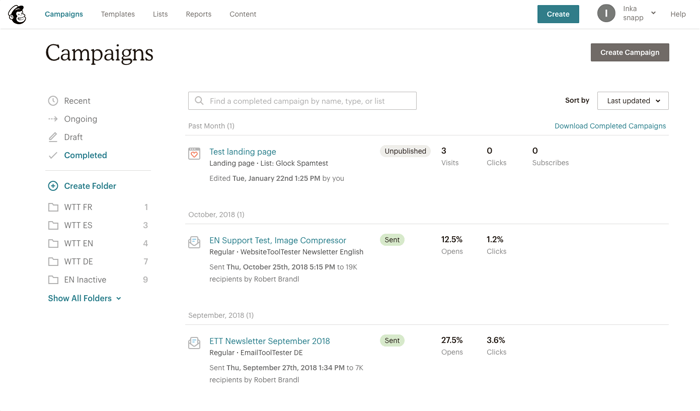
Task: Click the email icon beside ETT Newsletter
Action: tap(194, 342)
